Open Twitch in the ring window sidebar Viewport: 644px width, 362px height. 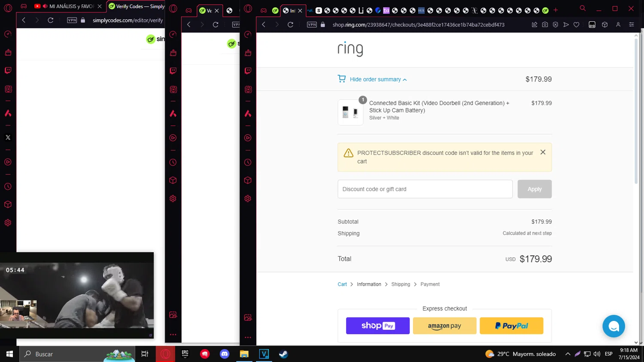pyautogui.click(x=248, y=71)
